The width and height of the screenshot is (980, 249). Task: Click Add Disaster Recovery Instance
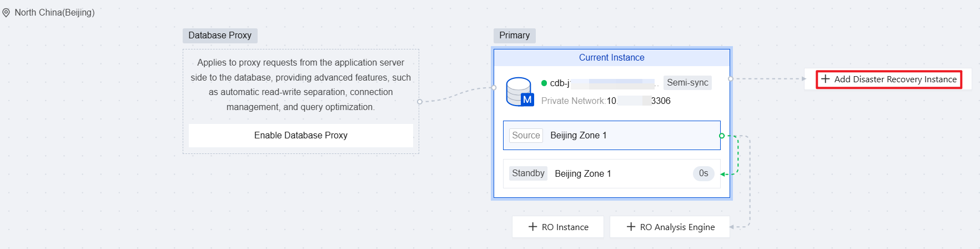pos(895,79)
